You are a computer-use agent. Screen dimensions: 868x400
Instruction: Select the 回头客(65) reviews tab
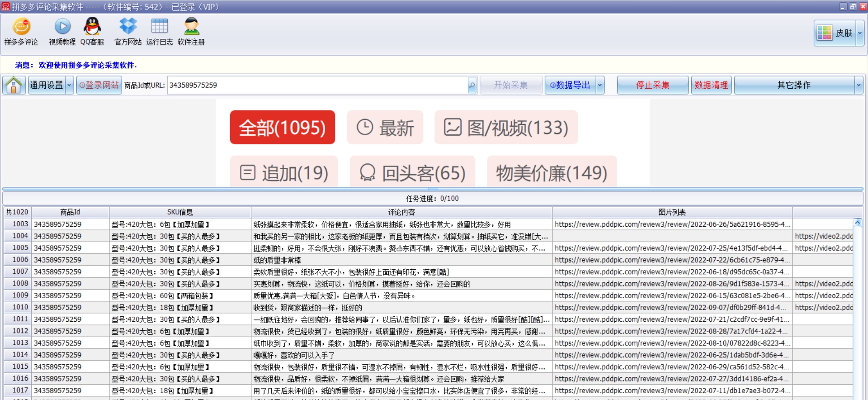(x=412, y=172)
